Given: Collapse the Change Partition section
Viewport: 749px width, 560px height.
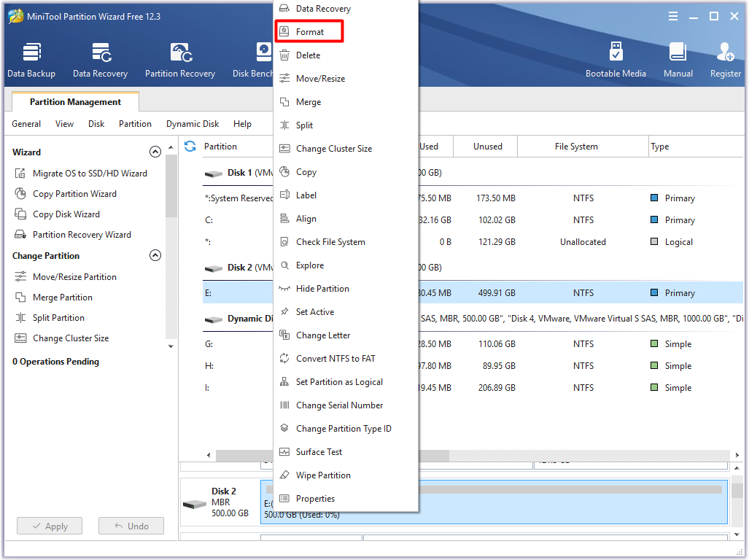Looking at the screenshot, I should (x=155, y=255).
